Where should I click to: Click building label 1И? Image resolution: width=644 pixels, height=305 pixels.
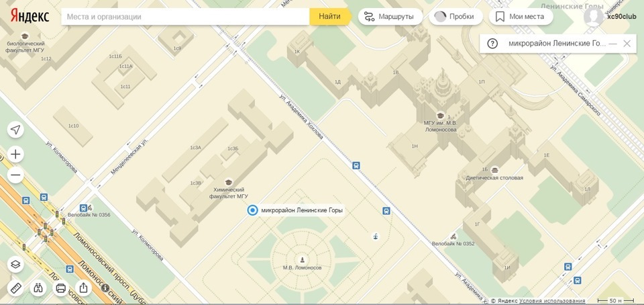(x=507, y=268)
